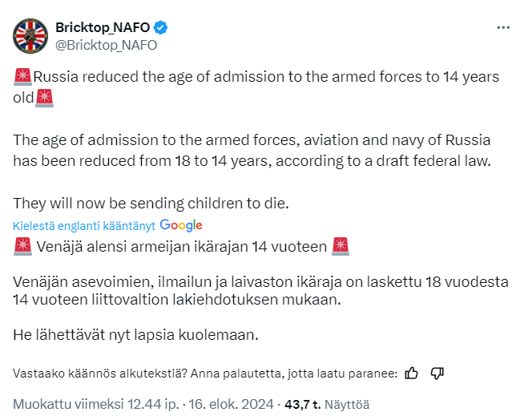Click the siren emoji before "Venäjä alensi"
The height and width of the screenshot is (420, 520).
pos(22,246)
